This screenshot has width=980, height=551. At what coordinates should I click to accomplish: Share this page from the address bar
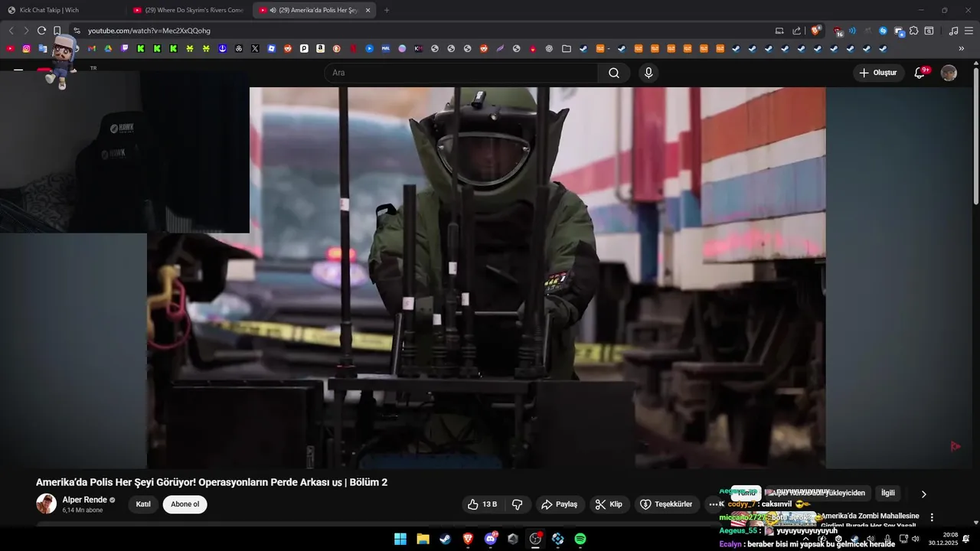tap(796, 31)
